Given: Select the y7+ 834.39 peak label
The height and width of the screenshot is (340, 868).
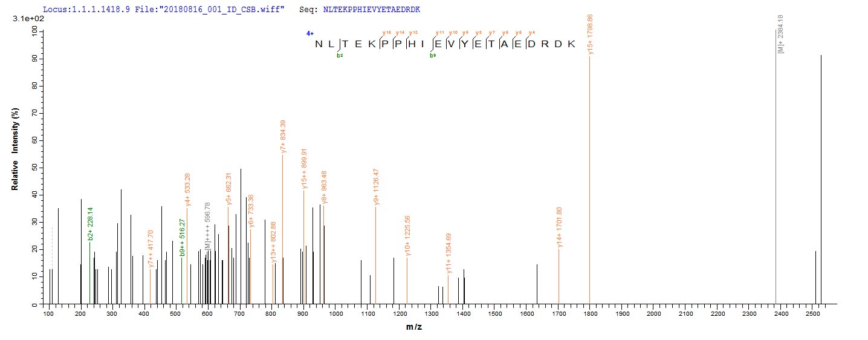Looking at the screenshot, I should point(283,136).
